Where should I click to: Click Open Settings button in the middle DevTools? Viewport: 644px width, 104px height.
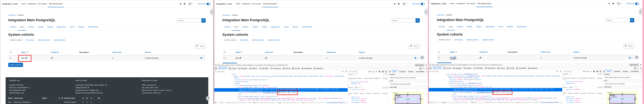[419, 65]
